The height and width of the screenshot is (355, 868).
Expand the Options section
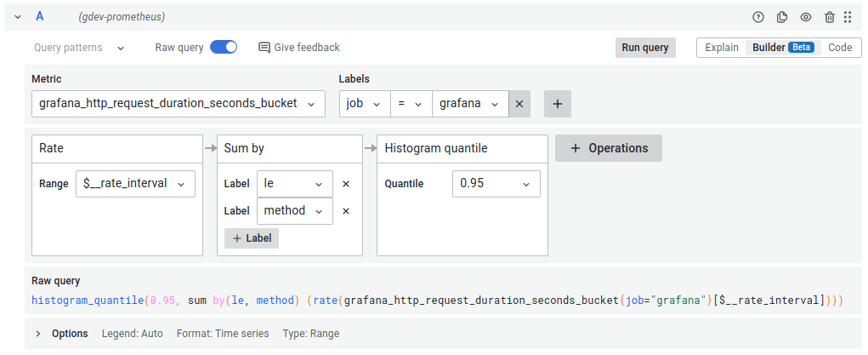pyautogui.click(x=38, y=334)
